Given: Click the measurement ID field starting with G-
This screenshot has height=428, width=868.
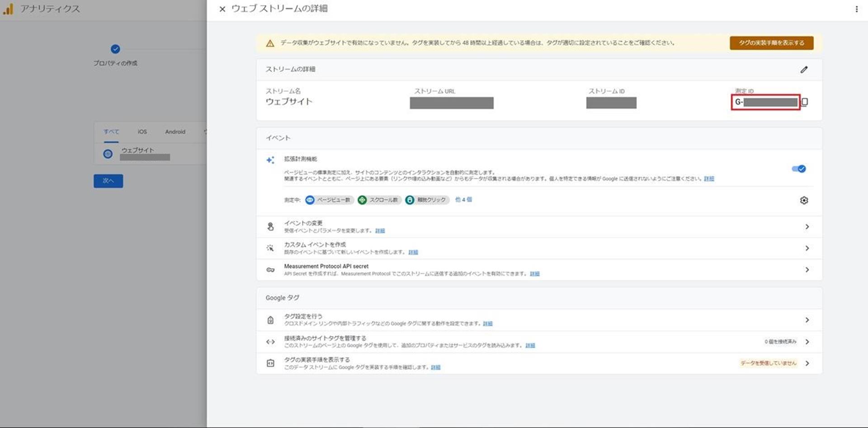Looking at the screenshot, I should 765,102.
